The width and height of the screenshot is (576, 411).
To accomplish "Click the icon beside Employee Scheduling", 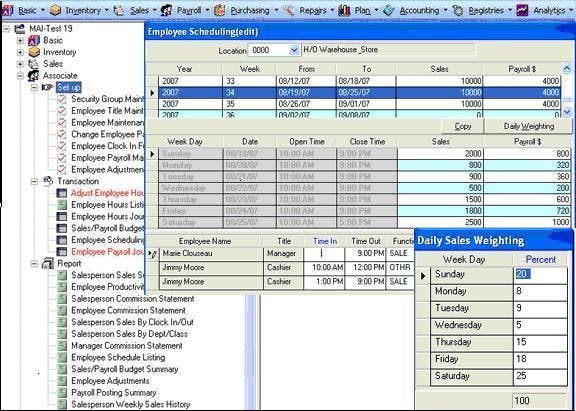I will [62, 240].
